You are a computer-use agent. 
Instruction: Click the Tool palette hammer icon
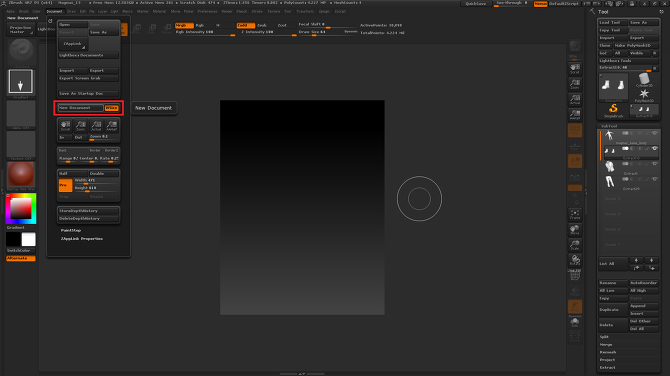(x=593, y=12)
